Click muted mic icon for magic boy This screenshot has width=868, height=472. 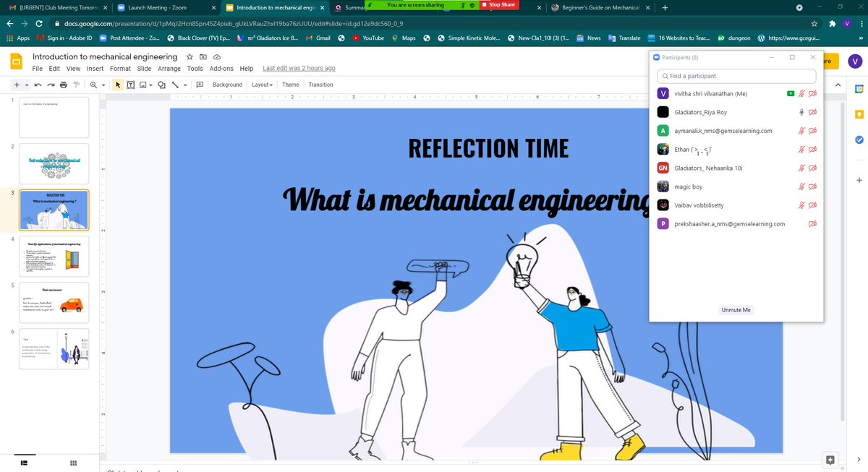[801, 186]
